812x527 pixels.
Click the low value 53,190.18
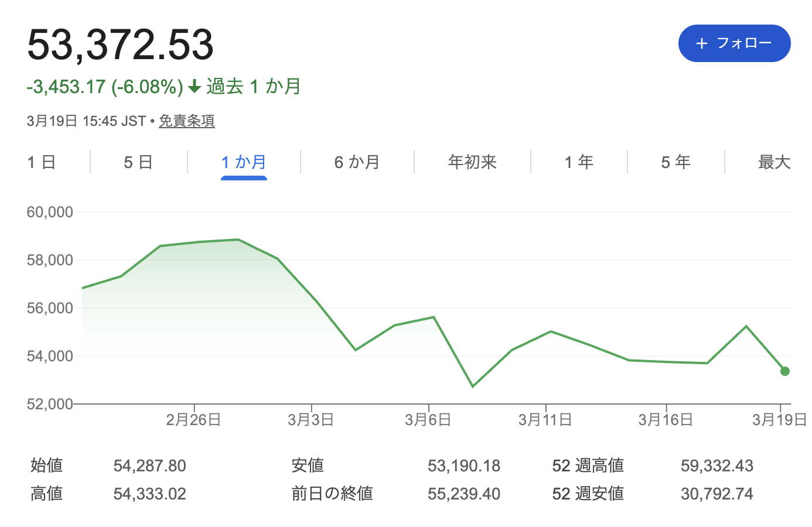[x=464, y=466]
